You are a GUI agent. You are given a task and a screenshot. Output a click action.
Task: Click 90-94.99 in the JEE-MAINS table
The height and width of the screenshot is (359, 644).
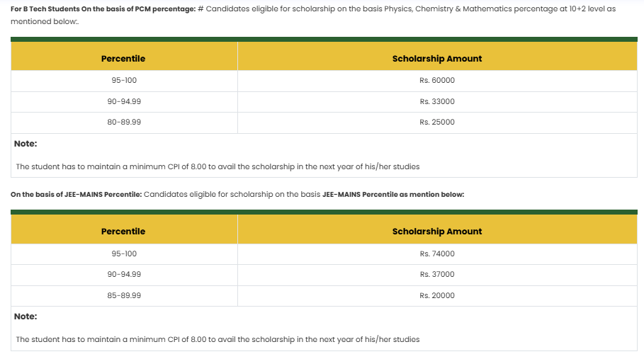(124, 275)
